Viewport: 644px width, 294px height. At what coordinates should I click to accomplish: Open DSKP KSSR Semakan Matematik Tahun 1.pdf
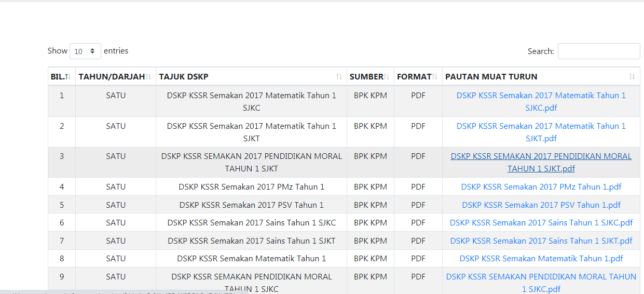tap(541, 259)
